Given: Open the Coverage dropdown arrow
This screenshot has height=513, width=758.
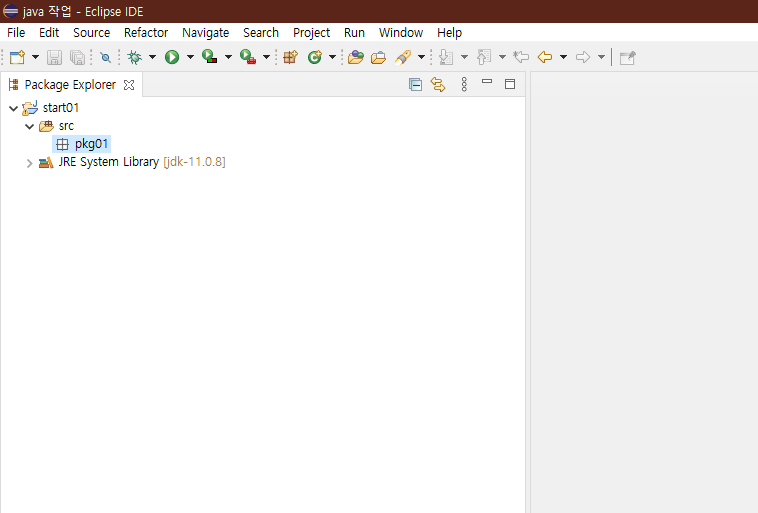Looking at the screenshot, I should coord(228,57).
